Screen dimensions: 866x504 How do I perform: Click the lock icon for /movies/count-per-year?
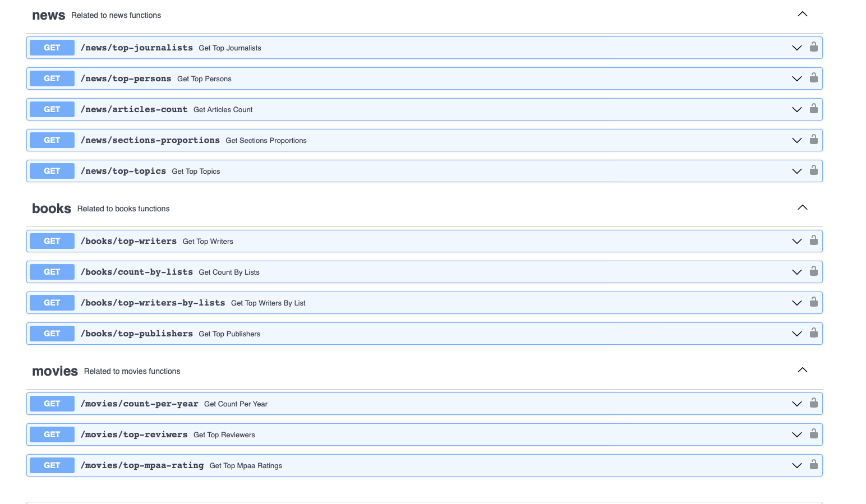(813, 403)
